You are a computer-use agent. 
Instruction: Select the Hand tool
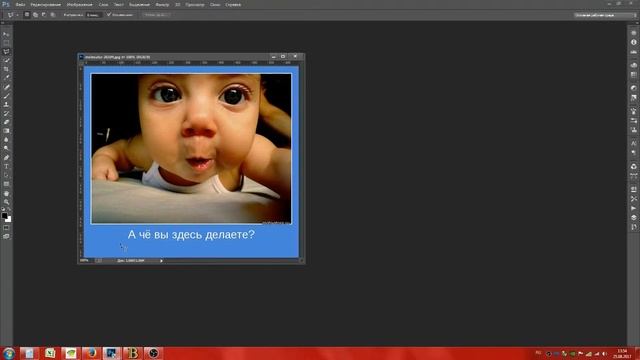[6, 193]
